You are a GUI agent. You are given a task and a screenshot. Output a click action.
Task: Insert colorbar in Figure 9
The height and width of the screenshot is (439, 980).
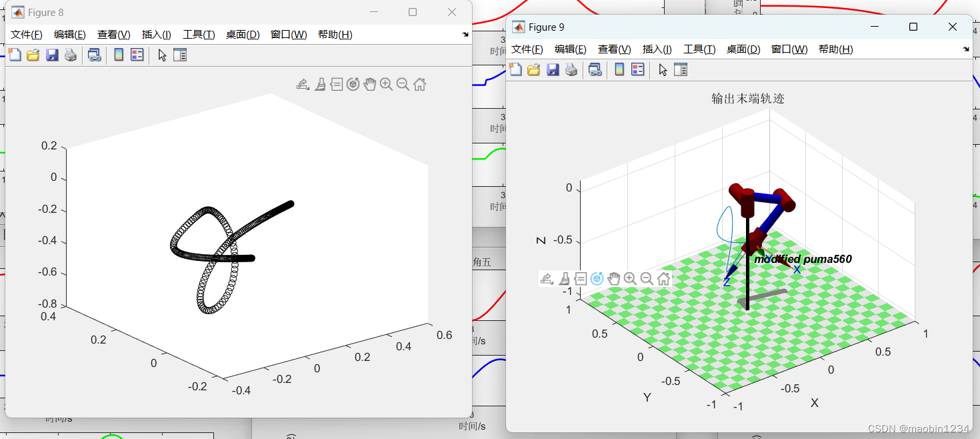tap(619, 69)
